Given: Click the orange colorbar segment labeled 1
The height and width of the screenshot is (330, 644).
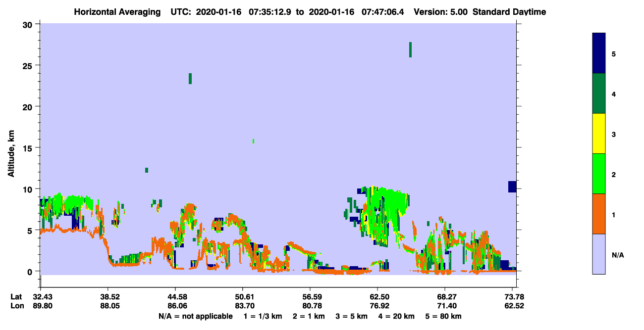Looking at the screenshot, I should click(x=599, y=214).
